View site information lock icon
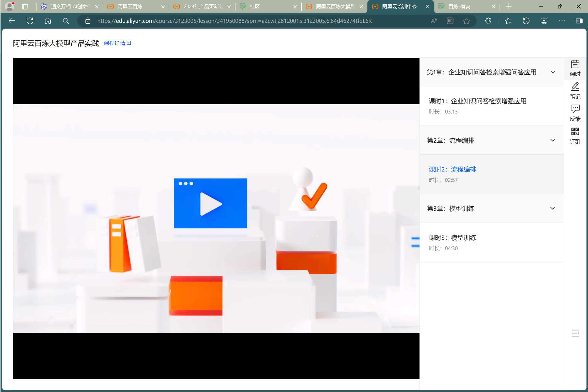Screen dimensions: 588x392 [x=88, y=21]
